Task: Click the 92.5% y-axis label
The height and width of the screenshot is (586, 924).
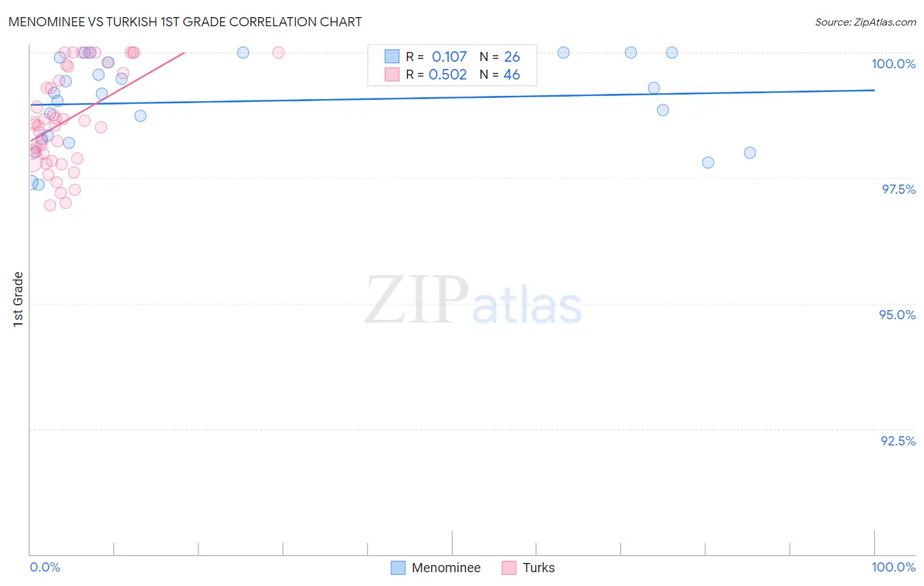Action: [x=898, y=441]
